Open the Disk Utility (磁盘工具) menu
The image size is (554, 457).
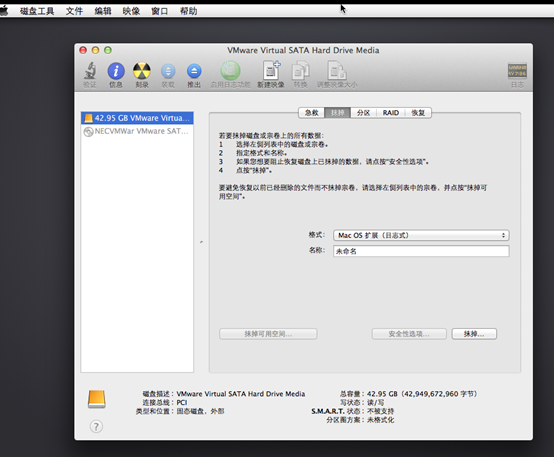[x=37, y=11]
